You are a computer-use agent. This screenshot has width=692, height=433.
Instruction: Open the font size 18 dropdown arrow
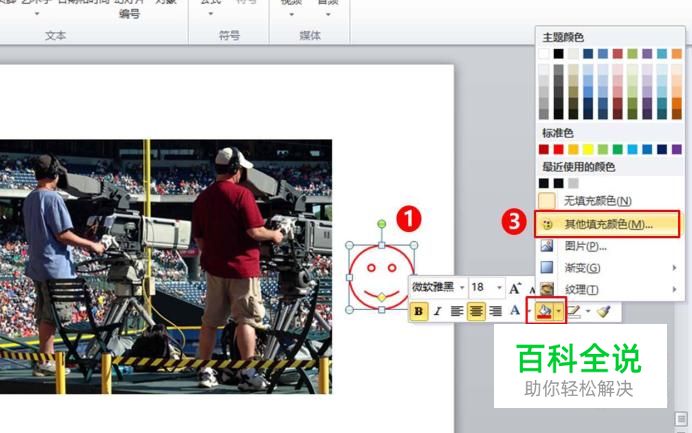[x=499, y=288]
